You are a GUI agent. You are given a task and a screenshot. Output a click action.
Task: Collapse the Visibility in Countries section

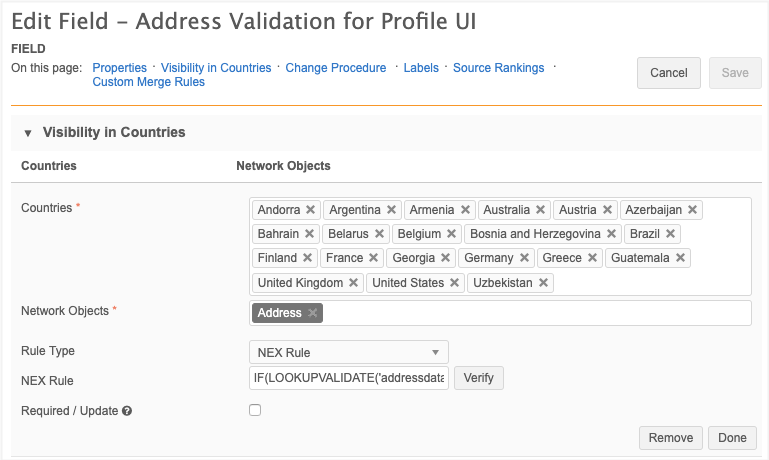tap(28, 133)
